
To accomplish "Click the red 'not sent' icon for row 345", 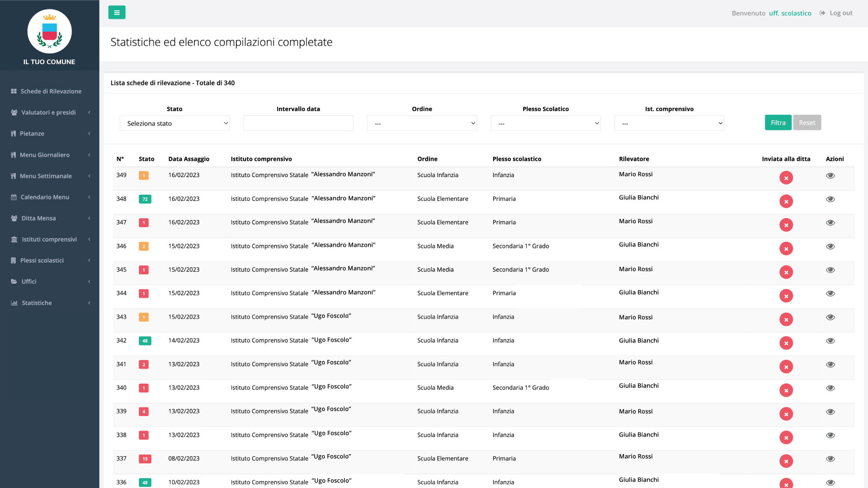I will point(786,272).
